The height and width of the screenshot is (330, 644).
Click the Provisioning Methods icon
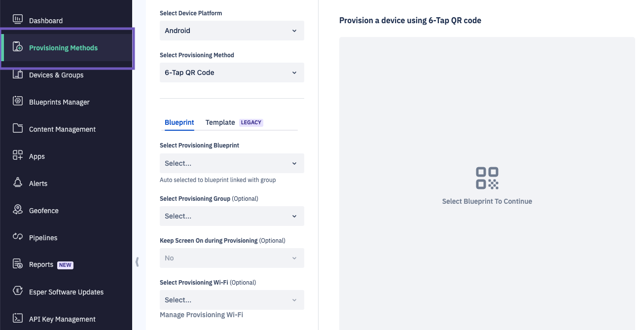(18, 47)
